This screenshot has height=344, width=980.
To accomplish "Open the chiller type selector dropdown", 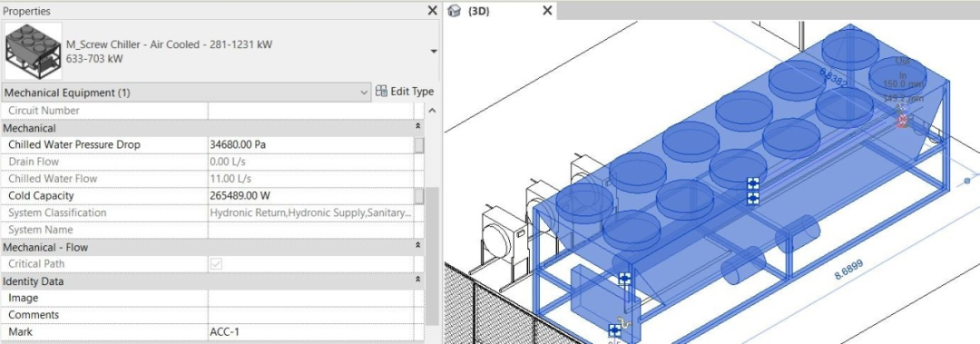I will 434,52.
